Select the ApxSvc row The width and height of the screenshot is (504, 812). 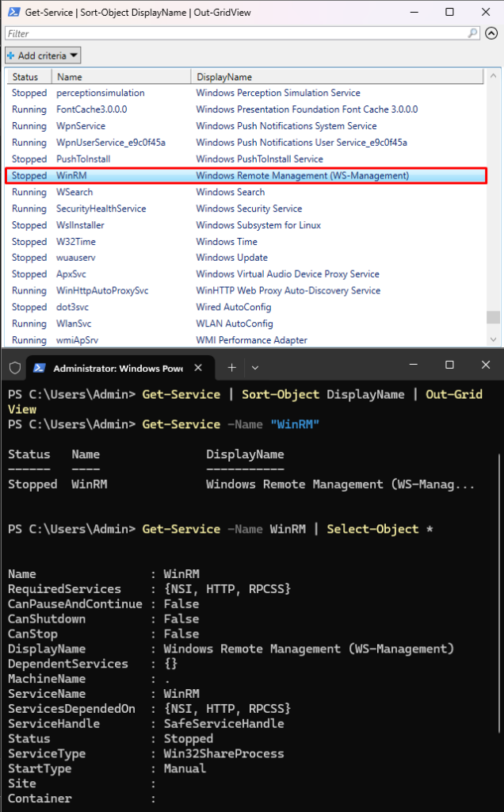tap(246, 274)
